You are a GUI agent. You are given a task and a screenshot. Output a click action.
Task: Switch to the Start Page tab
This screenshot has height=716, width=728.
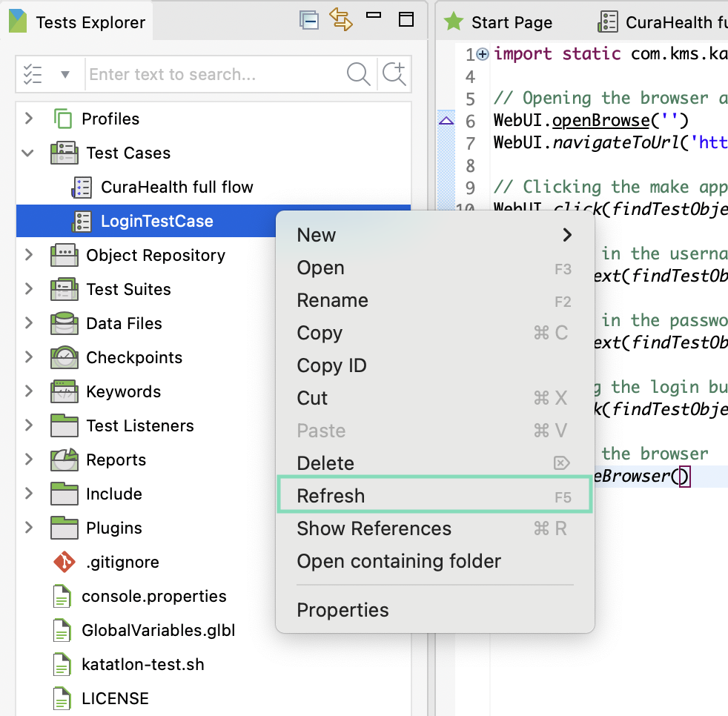(499, 21)
